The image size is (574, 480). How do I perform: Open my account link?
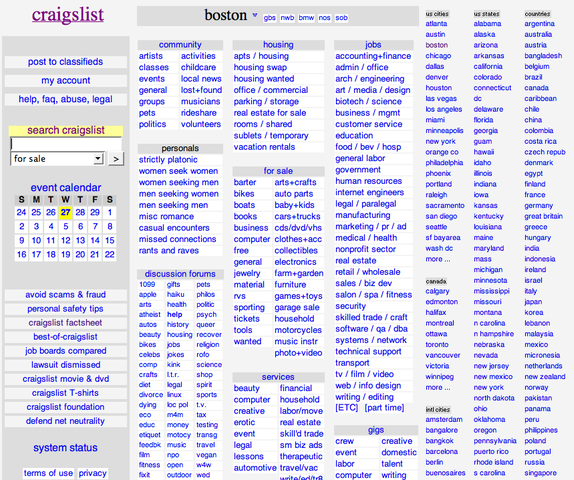coord(66,80)
